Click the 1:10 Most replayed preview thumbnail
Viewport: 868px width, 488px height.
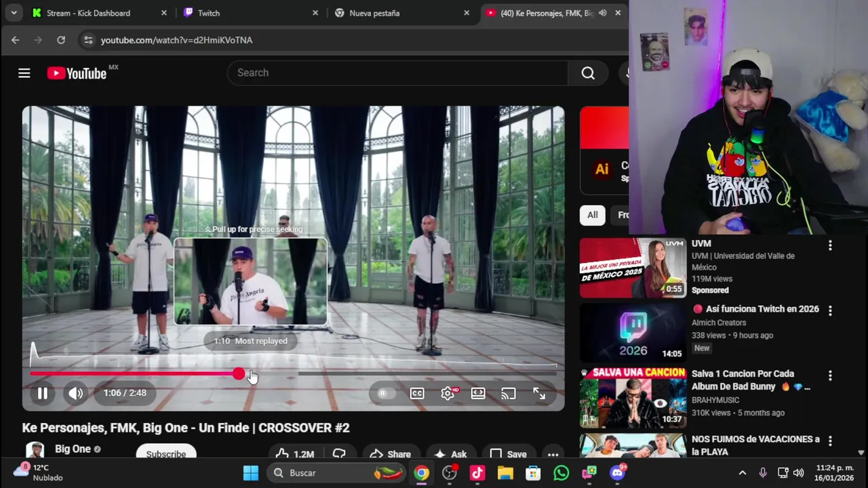pos(250,282)
